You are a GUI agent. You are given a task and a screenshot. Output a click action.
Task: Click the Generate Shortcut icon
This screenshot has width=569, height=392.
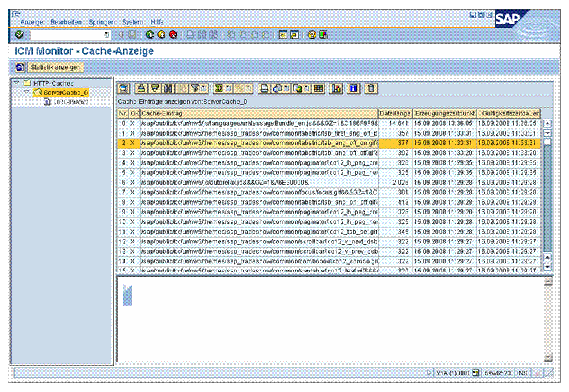tap(294, 35)
